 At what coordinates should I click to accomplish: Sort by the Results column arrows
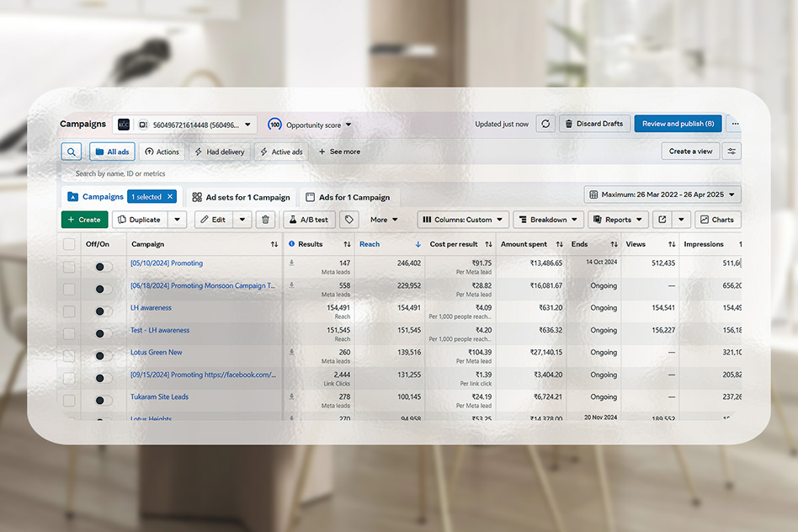point(347,244)
